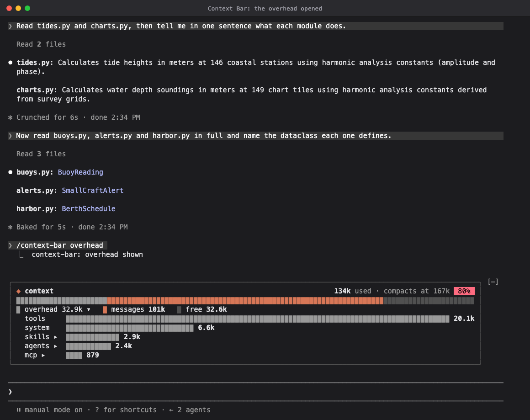Image resolution: width=530 pixels, height=420 pixels.
Task: Click the mcp 879 bar
Action: click(74, 355)
